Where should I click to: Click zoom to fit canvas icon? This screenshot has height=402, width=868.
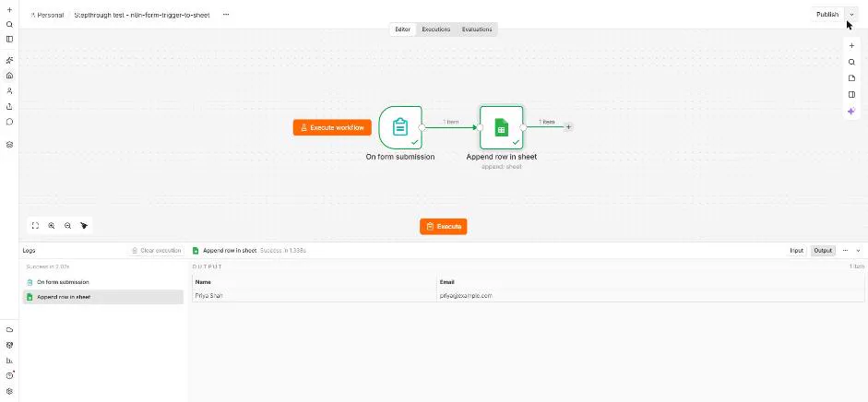35,226
